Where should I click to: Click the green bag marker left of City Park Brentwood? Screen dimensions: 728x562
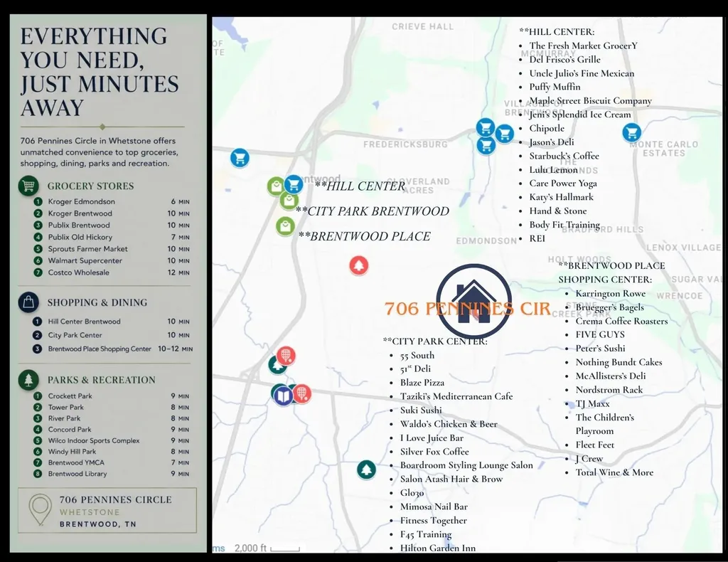coord(289,201)
